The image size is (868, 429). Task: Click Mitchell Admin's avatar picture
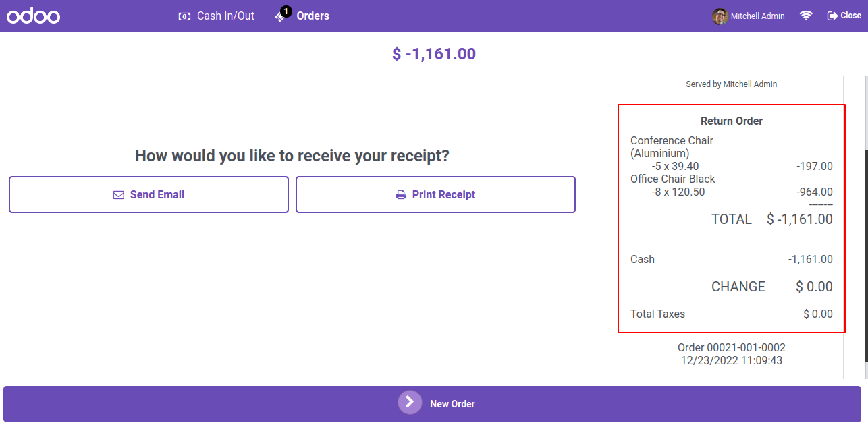tap(720, 16)
